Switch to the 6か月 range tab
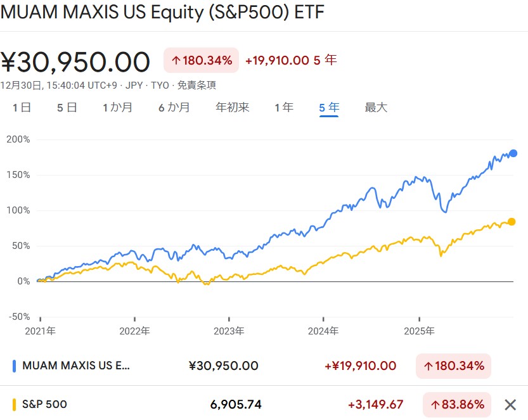Screen dimensions: 528x420 click(174, 108)
